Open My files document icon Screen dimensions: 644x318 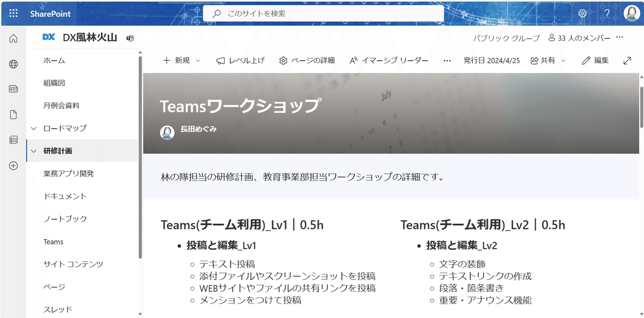pos(13,114)
